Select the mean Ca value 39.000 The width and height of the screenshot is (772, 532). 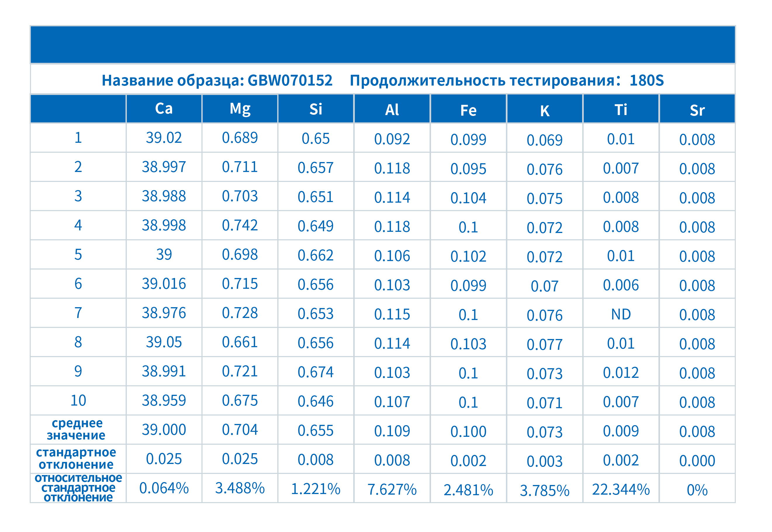click(164, 430)
